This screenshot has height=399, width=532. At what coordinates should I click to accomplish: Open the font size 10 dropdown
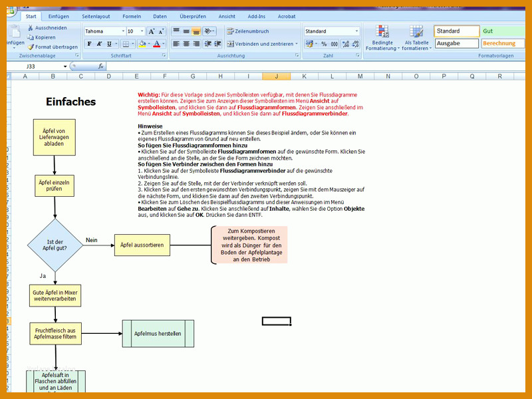(x=142, y=31)
